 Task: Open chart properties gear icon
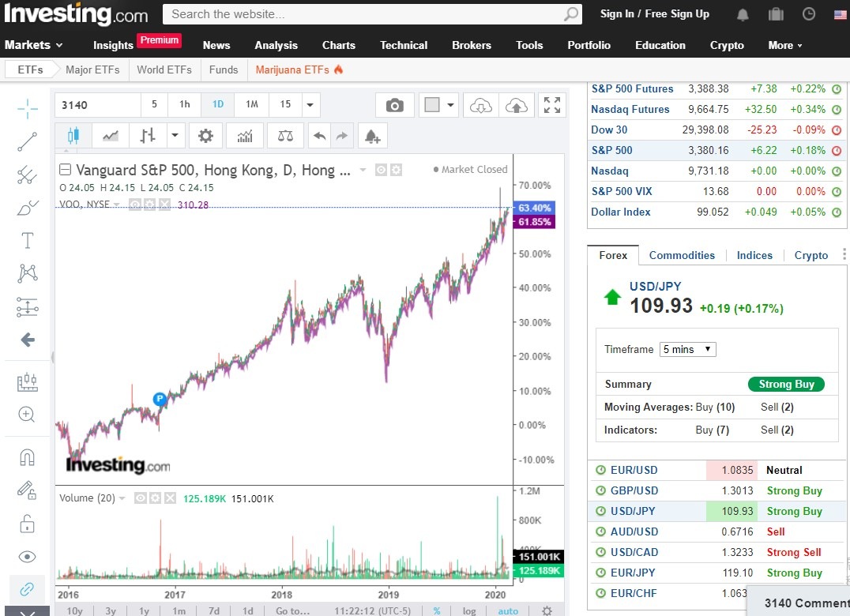coord(205,136)
